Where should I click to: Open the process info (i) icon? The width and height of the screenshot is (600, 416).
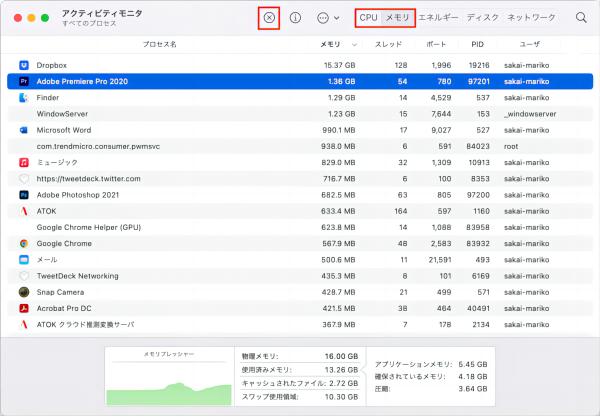click(x=295, y=18)
